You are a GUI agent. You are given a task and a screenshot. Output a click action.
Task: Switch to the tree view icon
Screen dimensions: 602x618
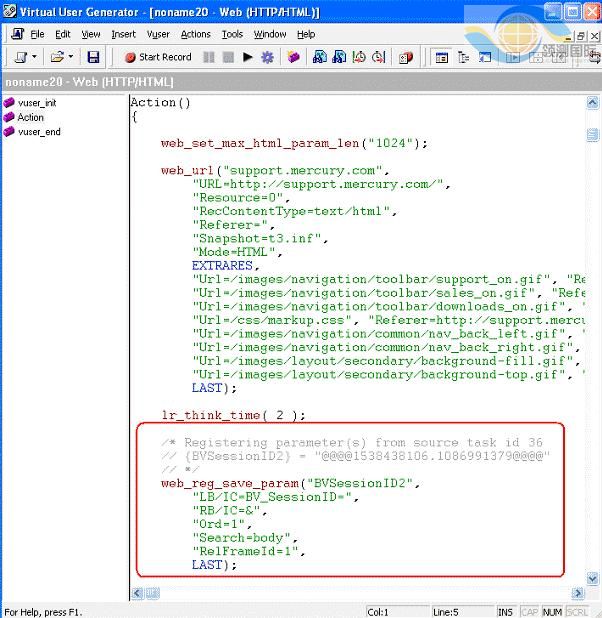tap(463, 58)
